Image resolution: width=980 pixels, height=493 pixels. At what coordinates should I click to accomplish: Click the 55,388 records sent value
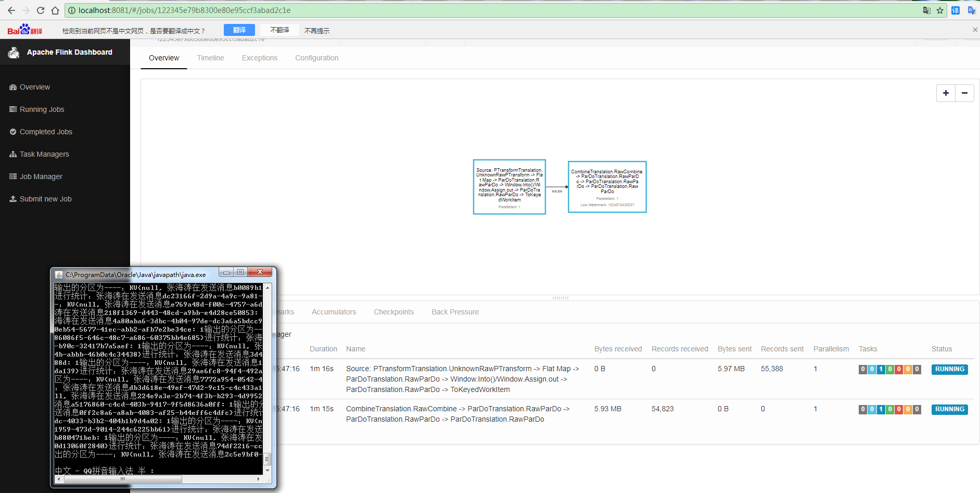772,369
